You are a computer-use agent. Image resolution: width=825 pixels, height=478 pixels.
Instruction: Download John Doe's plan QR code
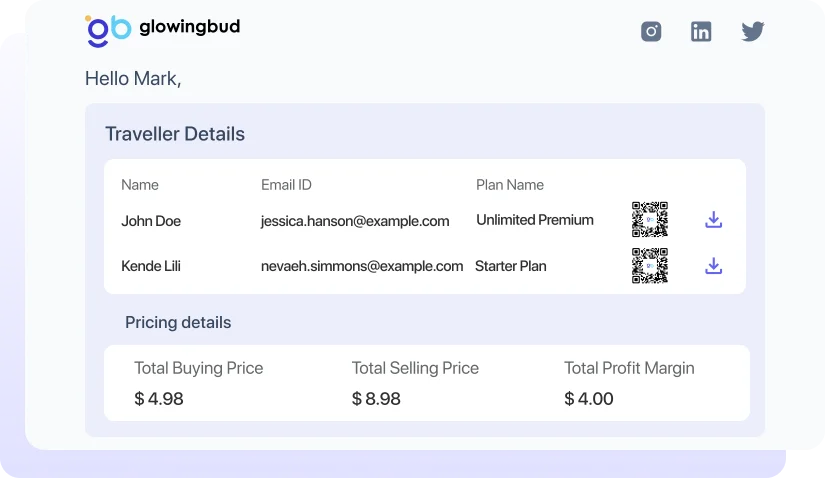pyautogui.click(x=713, y=220)
